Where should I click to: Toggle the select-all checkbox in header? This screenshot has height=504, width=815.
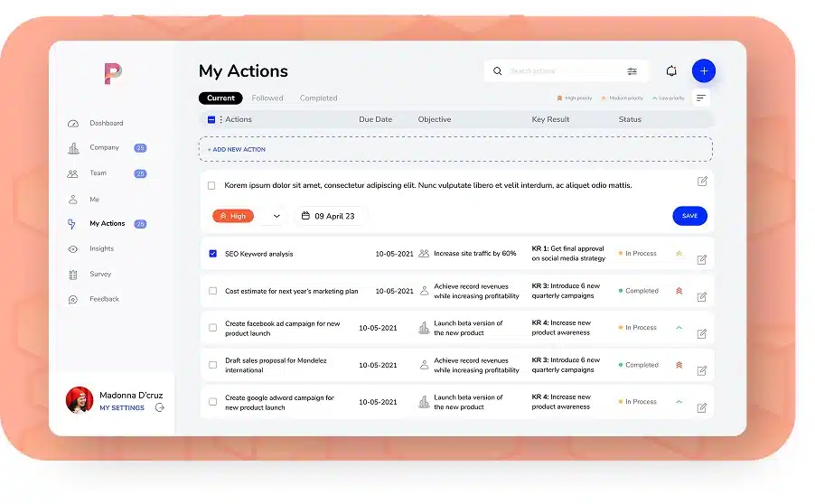click(211, 119)
